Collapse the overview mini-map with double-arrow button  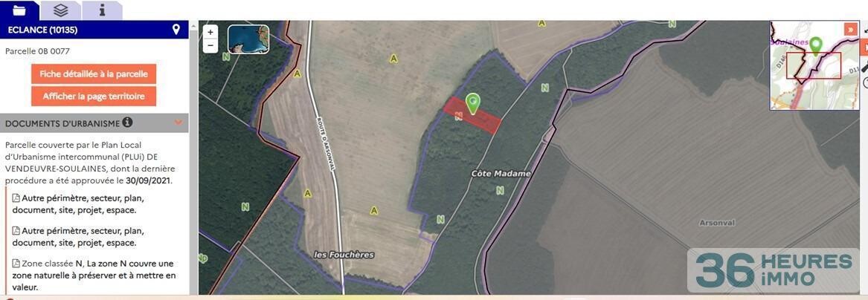pyautogui.click(x=850, y=29)
